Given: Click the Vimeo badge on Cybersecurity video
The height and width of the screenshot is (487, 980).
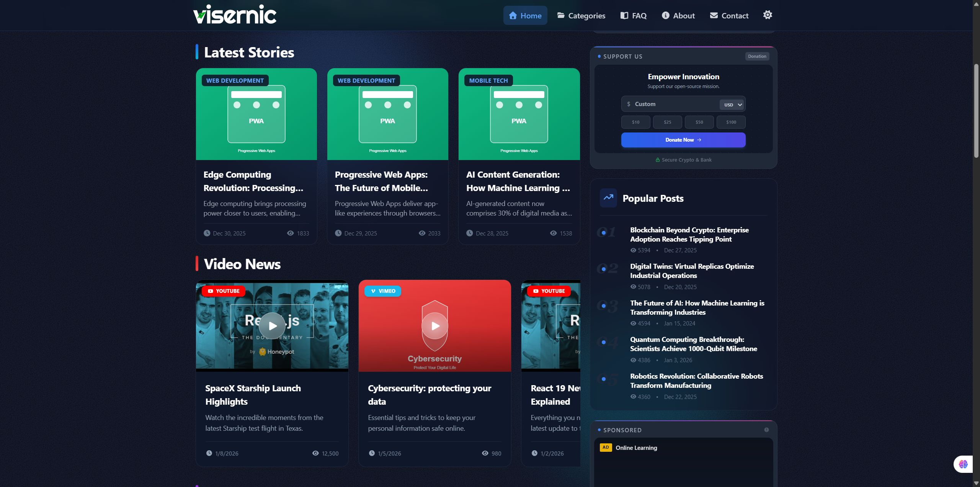Looking at the screenshot, I should coord(383,291).
